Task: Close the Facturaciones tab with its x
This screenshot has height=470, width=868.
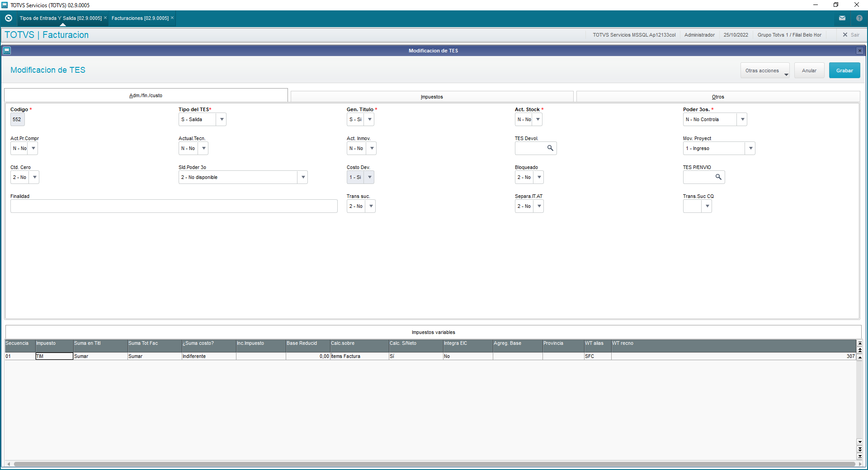Action: coord(172,18)
